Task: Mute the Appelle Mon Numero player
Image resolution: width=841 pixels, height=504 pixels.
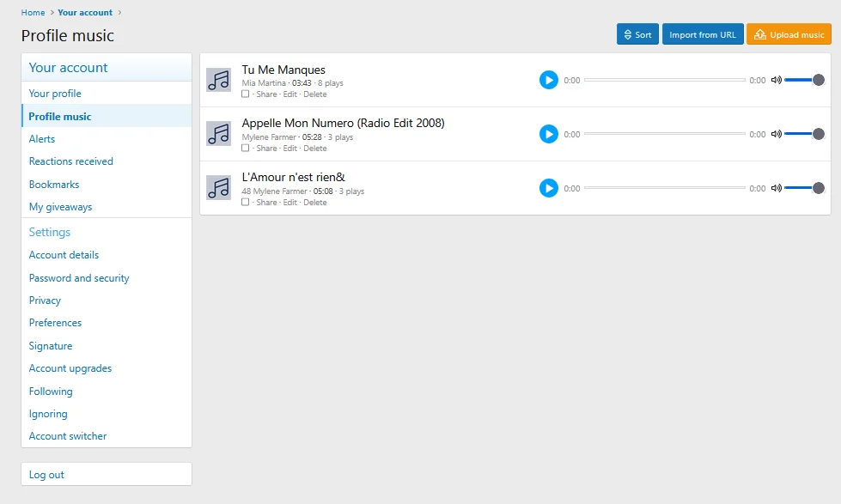Action: 776,134
